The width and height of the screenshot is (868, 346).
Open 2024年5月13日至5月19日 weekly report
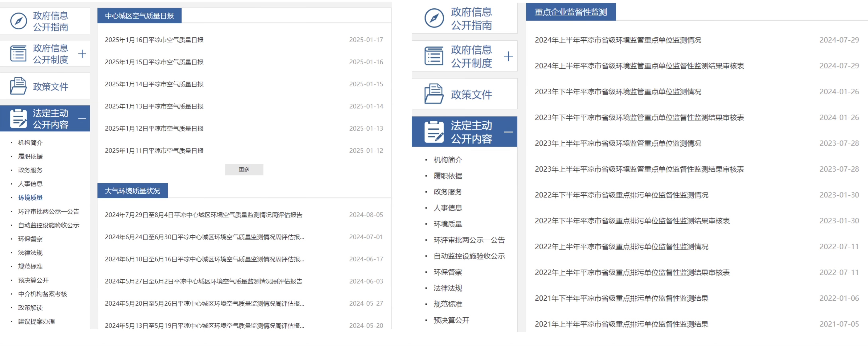coord(204,326)
